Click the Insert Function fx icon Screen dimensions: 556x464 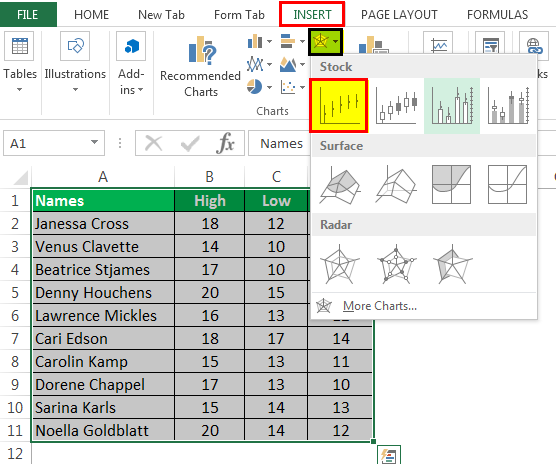pos(226,143)
